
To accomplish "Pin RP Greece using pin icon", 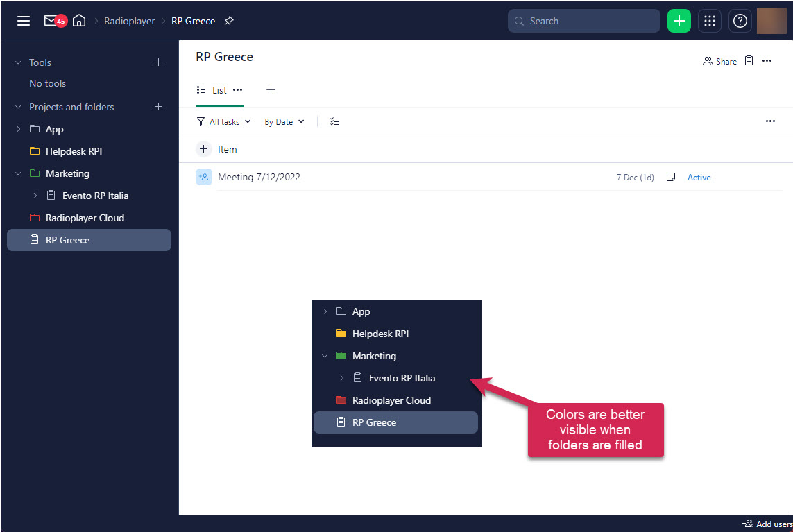I will [x=229, y=21].
